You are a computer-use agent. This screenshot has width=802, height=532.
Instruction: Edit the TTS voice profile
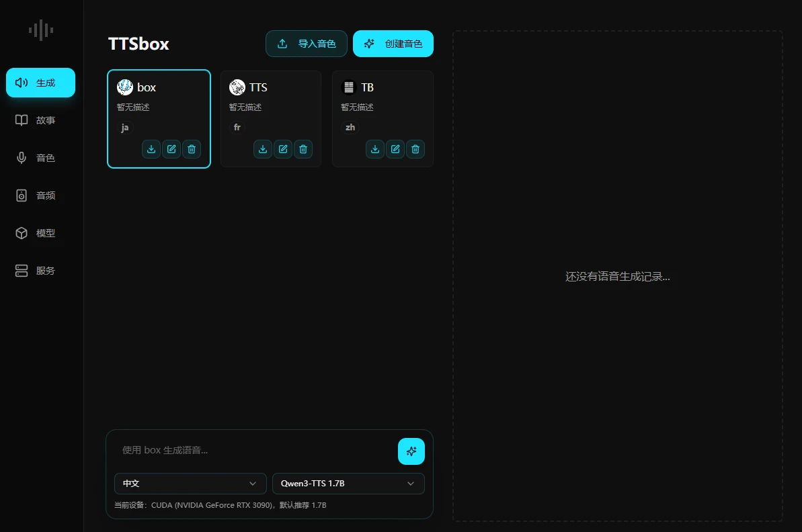pyautogui.click(x=283, y=149)
